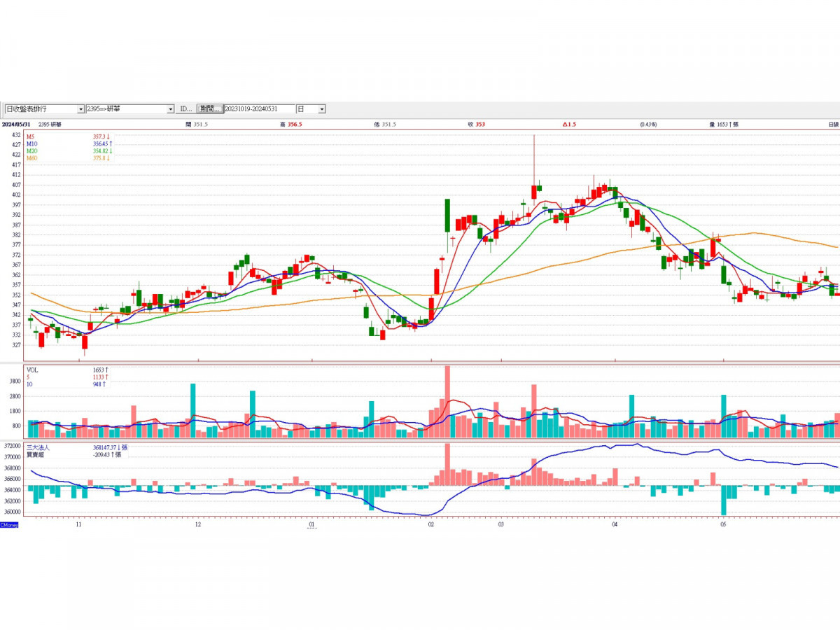
Task: Click the 20231019-20240531 date range field
Action: pyautogui.click(x=259, y=109)
